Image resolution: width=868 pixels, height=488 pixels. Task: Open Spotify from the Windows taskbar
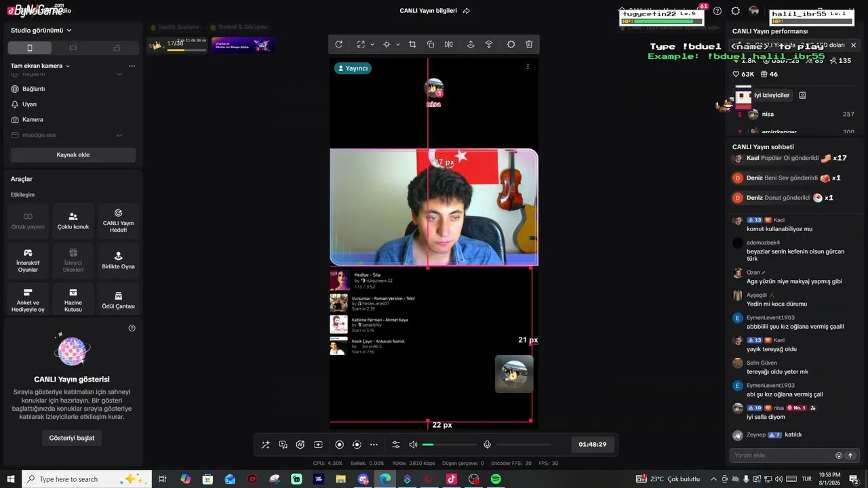tap(496, 479)
